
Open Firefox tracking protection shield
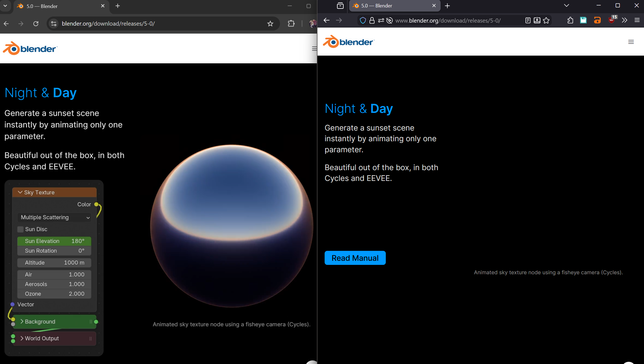click(363, 20)
